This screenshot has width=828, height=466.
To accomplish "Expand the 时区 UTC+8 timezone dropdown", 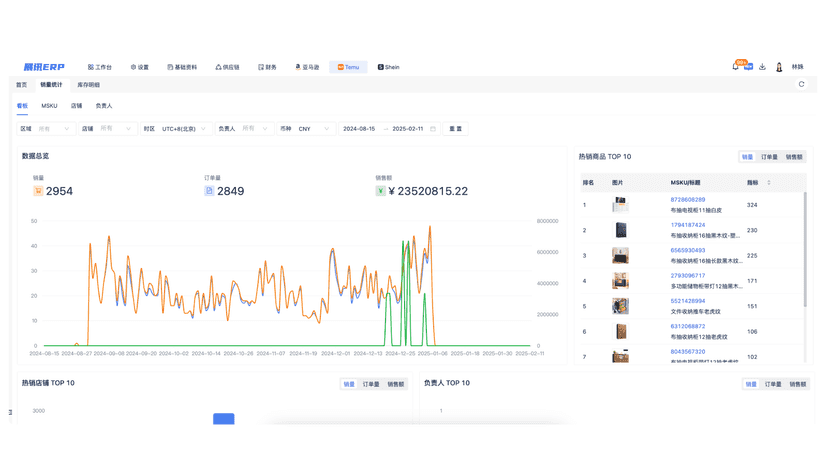I will click(x=176, y=129).
